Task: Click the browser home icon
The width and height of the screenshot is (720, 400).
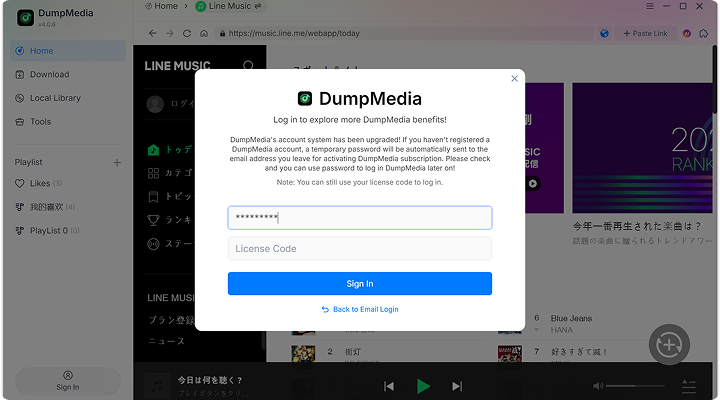Action: 204,33
